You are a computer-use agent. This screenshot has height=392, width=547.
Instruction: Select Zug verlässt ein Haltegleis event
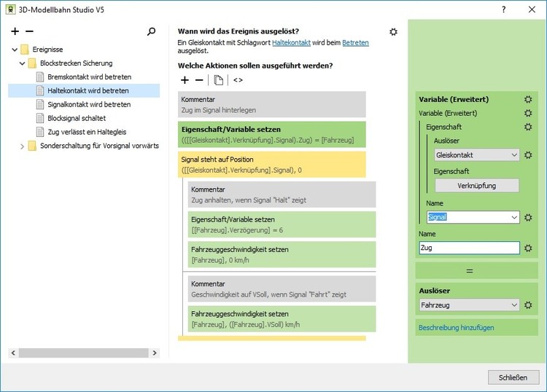tap(88, 132)
